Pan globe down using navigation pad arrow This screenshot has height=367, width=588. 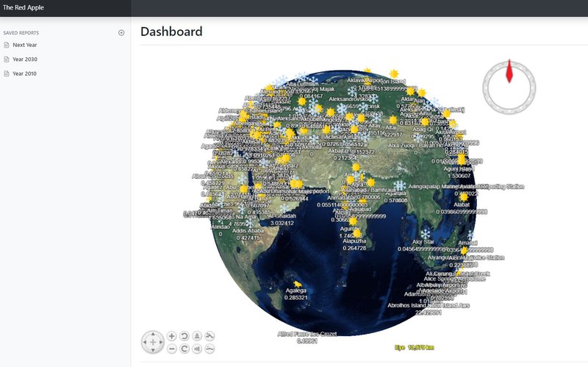[153, 351]
